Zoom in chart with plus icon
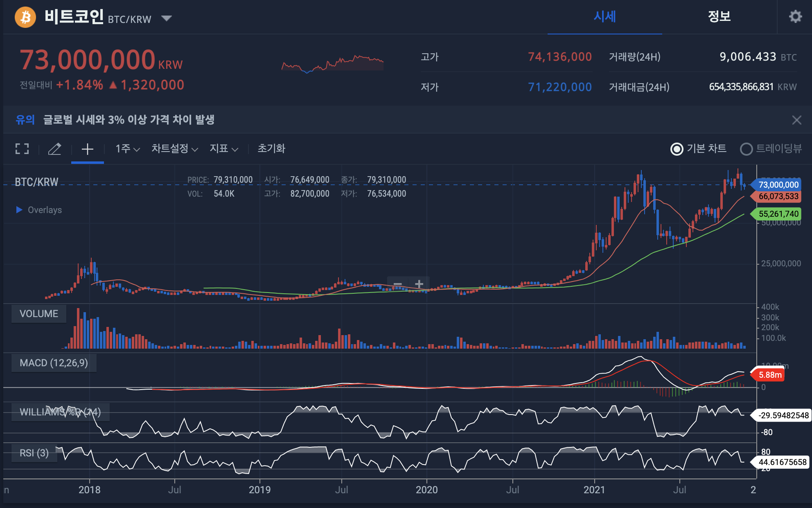This screenshot has height=508, width=812. coord(419,284)
